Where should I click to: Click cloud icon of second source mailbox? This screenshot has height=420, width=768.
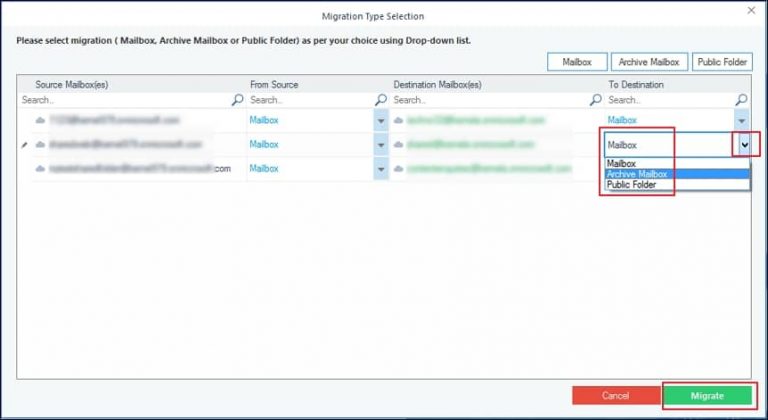40,145
